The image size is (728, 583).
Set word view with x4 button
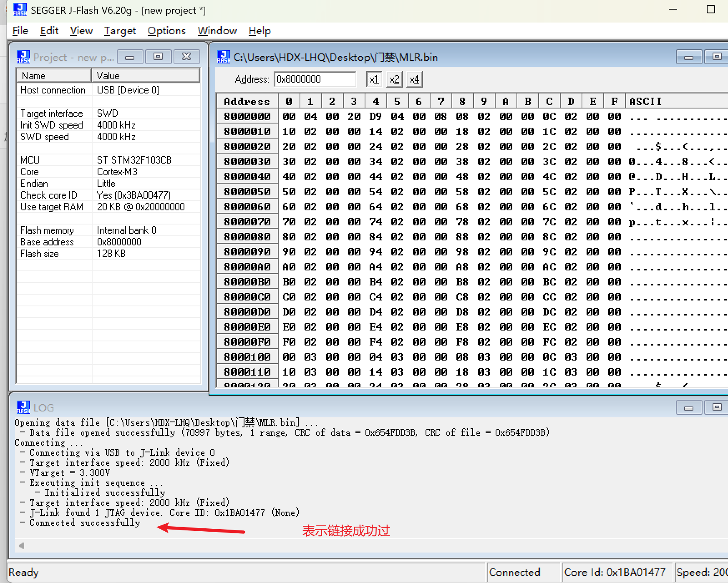(414, 79)
